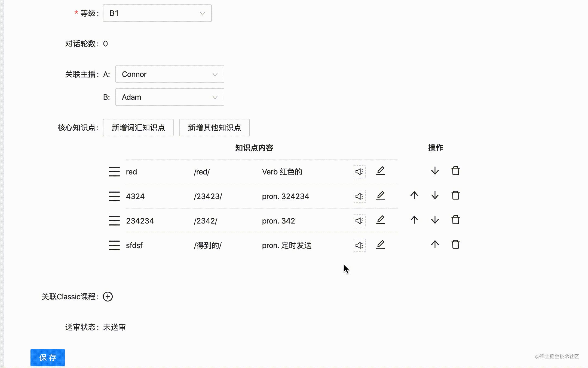Click definition 'pron. 342'
Screen dimensions: 588x368
pos(278,221)
